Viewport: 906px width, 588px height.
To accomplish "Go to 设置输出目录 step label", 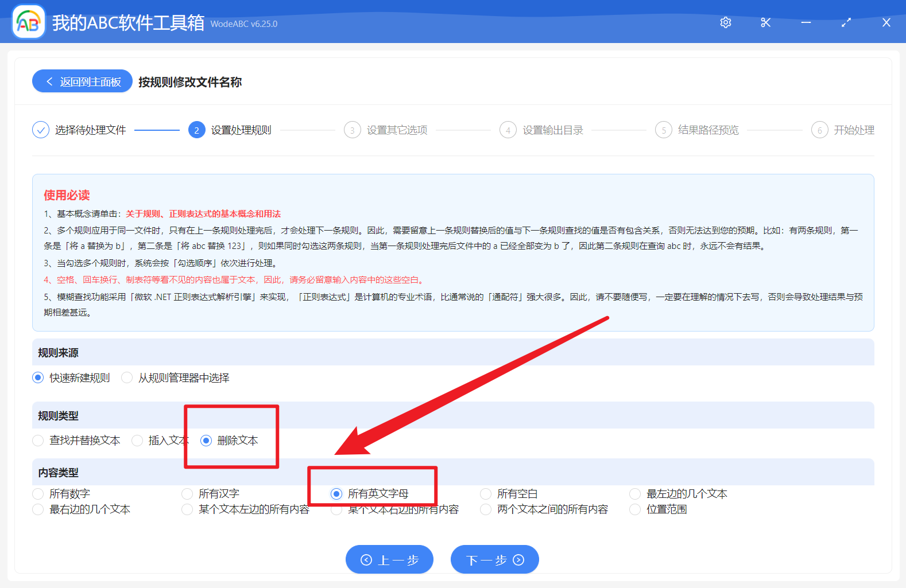I will pos(552,130).
